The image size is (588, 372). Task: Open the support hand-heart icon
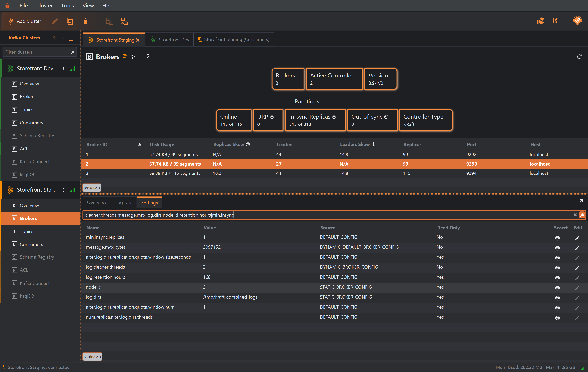click(x=540, y=21)
